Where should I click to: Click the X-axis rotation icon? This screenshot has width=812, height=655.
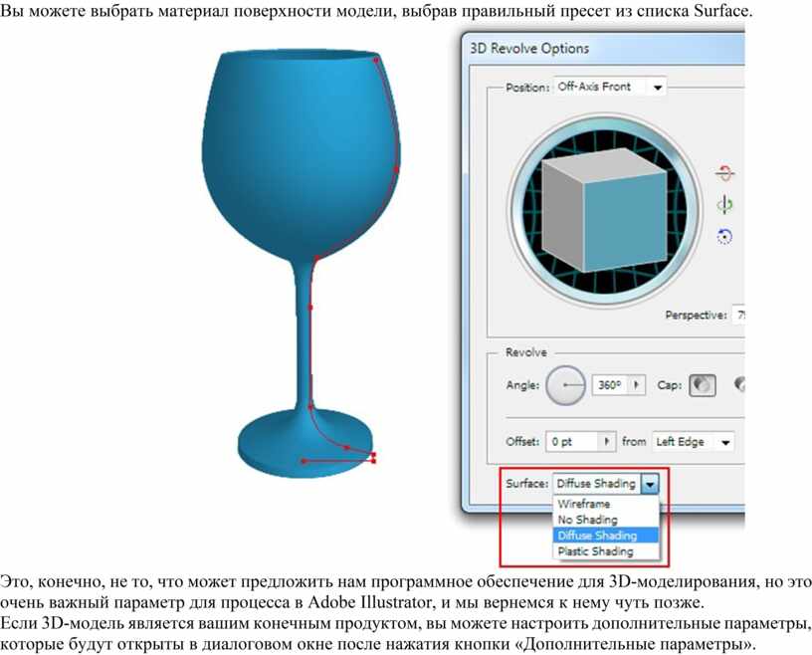[724, 172]
